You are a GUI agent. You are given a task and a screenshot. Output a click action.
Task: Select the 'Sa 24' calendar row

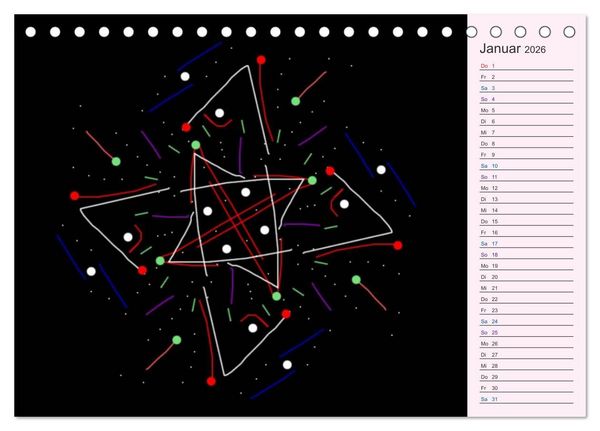click(x=527, y=321)
